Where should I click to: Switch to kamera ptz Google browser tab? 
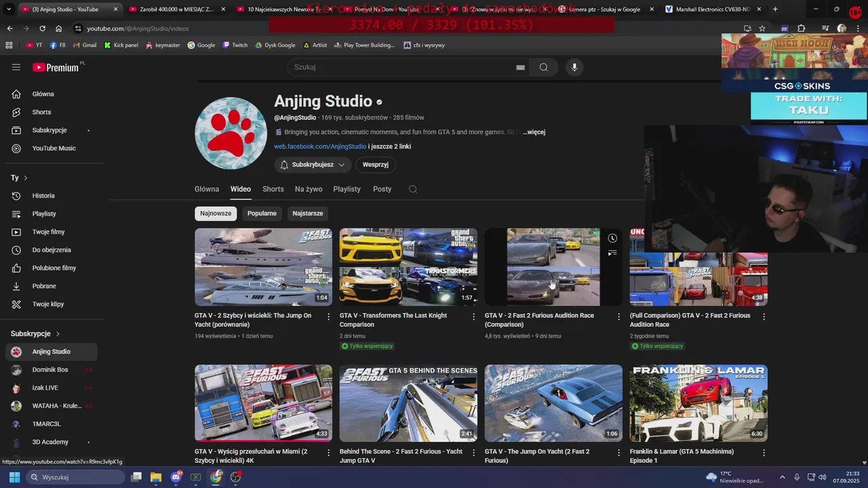click(x=606, y=9)
